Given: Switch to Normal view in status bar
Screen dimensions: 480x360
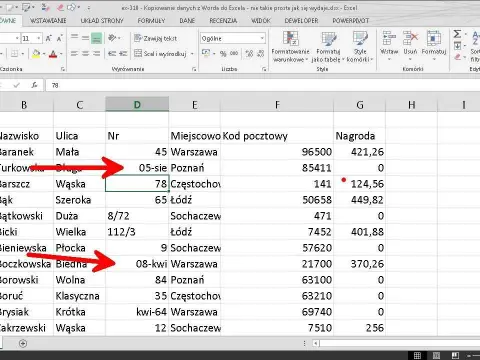Looking at the screenshot, I should [417, 355].
